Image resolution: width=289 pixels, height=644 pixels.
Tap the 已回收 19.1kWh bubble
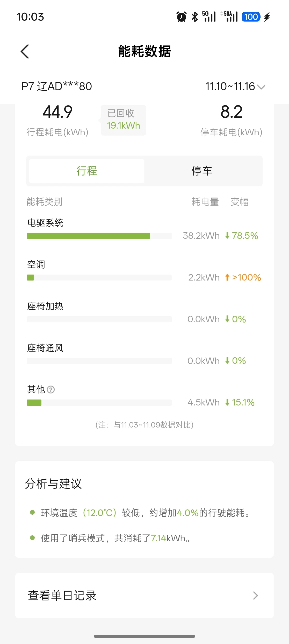[124, 120]
